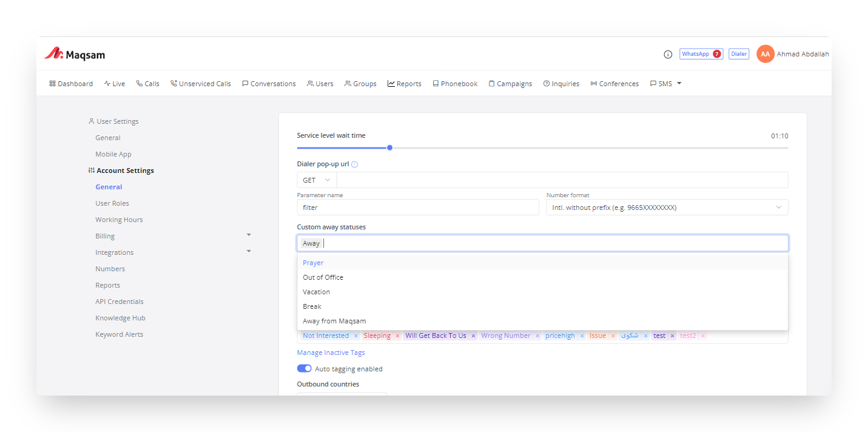The width and height of the screenshot is (868, 432).
Task: Click the Ahmad Abdallah user name
Action: 802,54
